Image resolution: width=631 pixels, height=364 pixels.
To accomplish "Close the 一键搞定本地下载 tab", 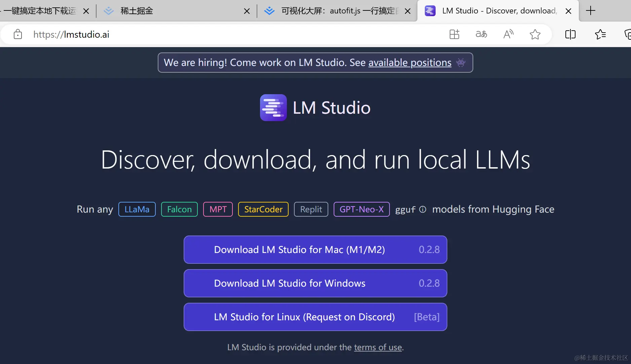I will point(86,11).
